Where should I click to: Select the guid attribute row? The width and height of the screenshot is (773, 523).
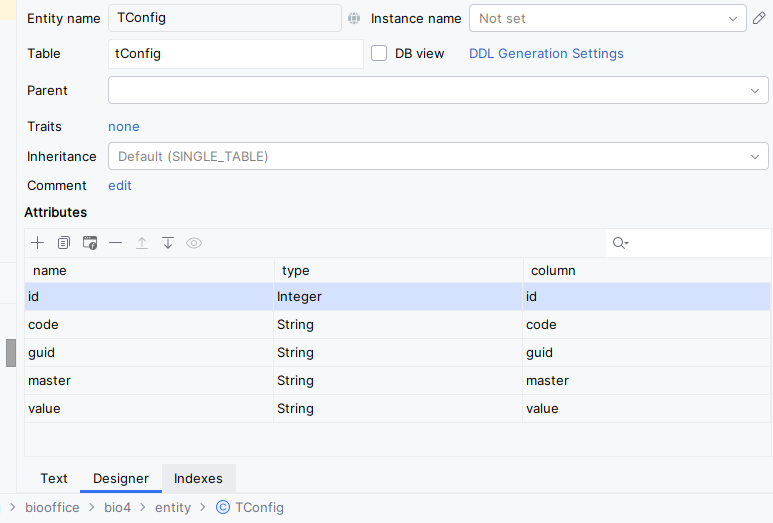coord(150,353)
